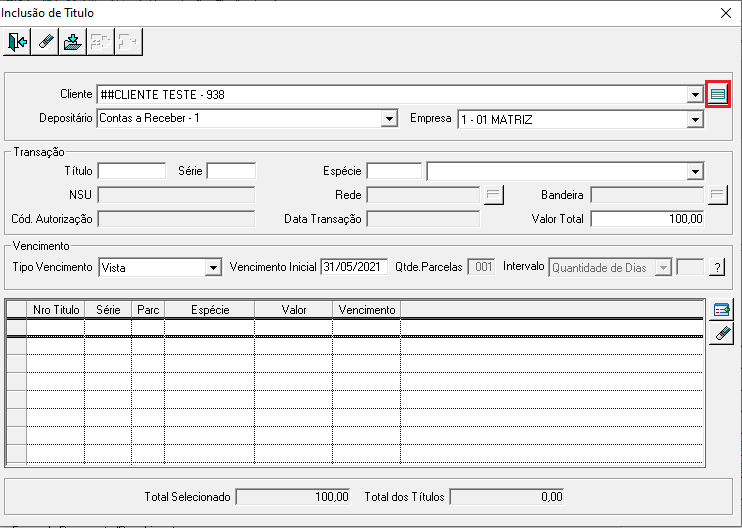The width and height of the screenshot is (742, 528).
Task: Expand the Empresa dropdown
Action: [695, 120]
